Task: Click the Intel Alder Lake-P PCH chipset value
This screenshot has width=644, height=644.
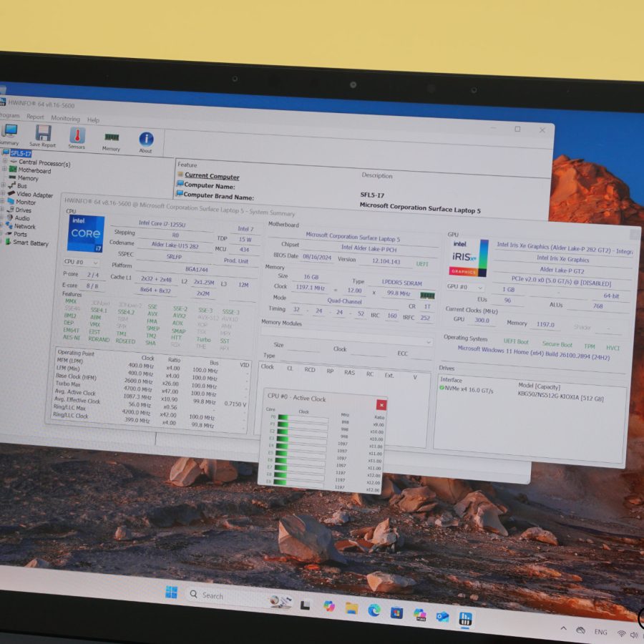Action: coord(369,248)
